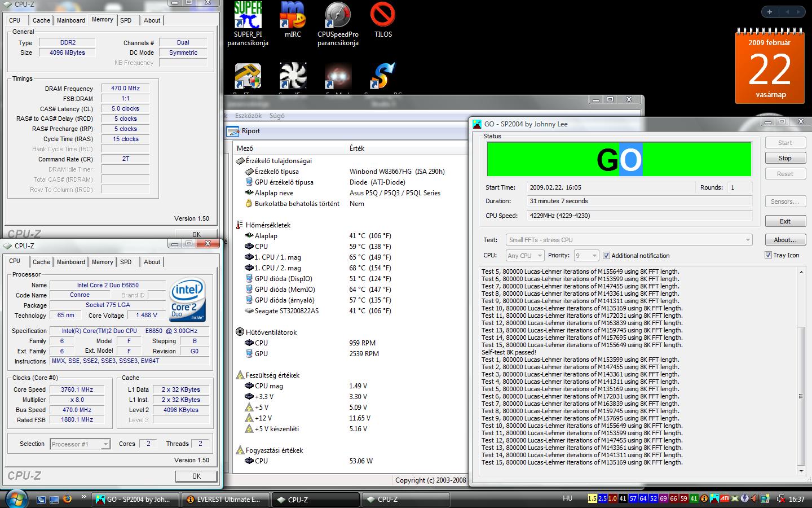812x508 pixels.
Task: Click the Mező column header
Action: pos(290,148)
